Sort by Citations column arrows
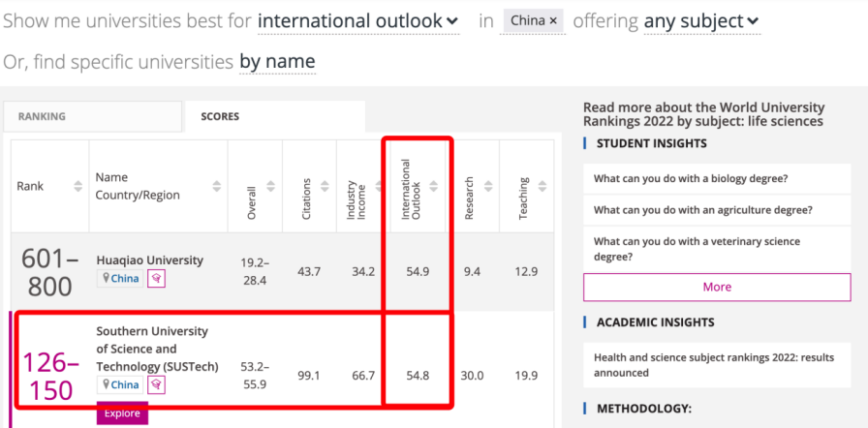Image resolution: width=868 pixels, height=428 pixels. pyautogui.click(x=325, y=186)
